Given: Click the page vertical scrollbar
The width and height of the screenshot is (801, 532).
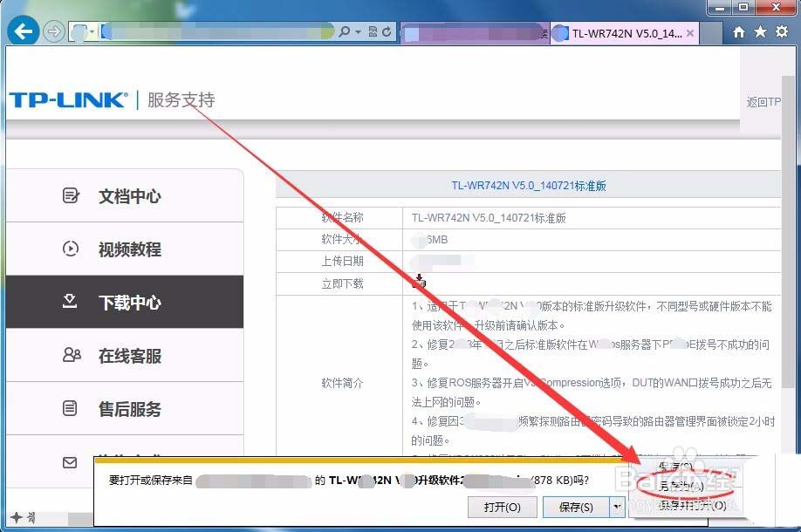Looking at the screenshot, I should pos(788,232).
